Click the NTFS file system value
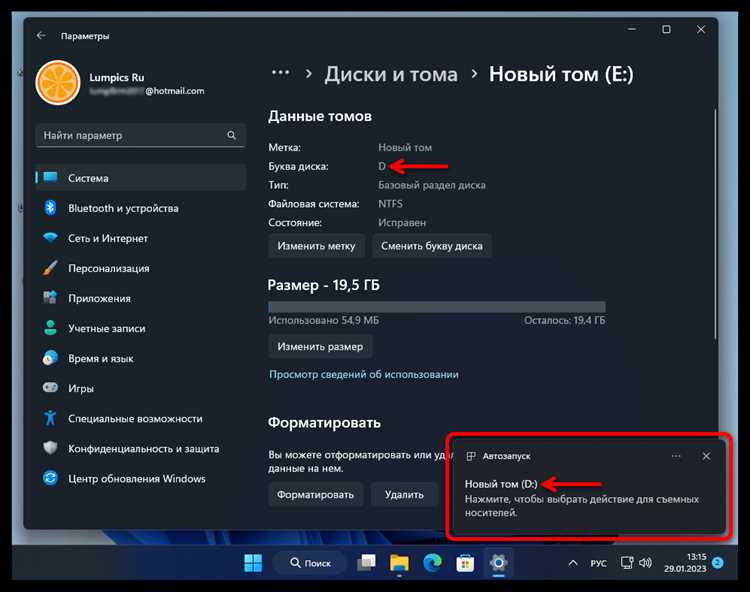This screenshot has width=750, height=592. coord(390,204)
